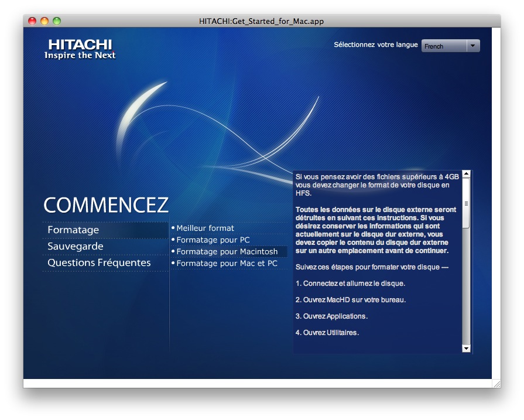Click the "Suivez ces étapes" line

[x=372, y=267]
